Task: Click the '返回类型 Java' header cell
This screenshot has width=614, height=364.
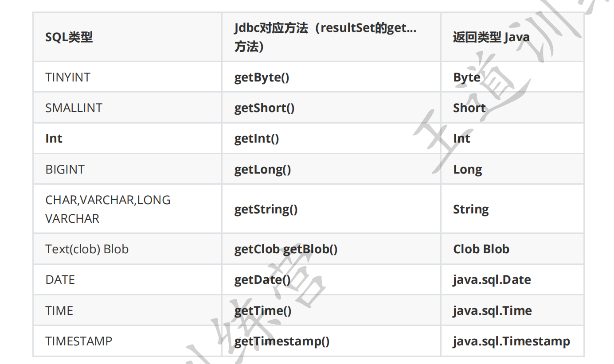Action: pyautogui.click(x=512, y=37)
